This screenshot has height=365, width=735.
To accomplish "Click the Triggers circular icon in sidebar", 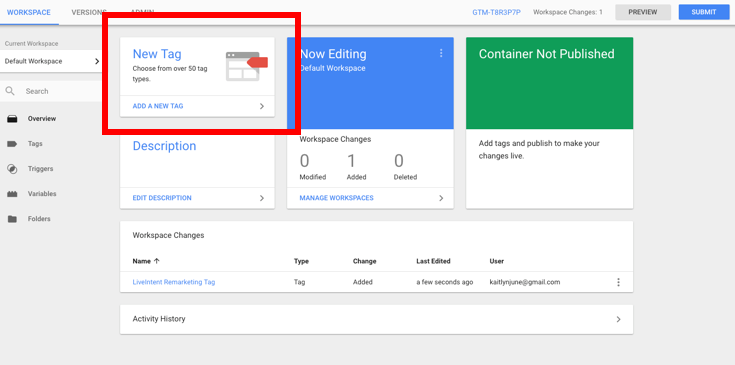I will (x=12, y=169).
